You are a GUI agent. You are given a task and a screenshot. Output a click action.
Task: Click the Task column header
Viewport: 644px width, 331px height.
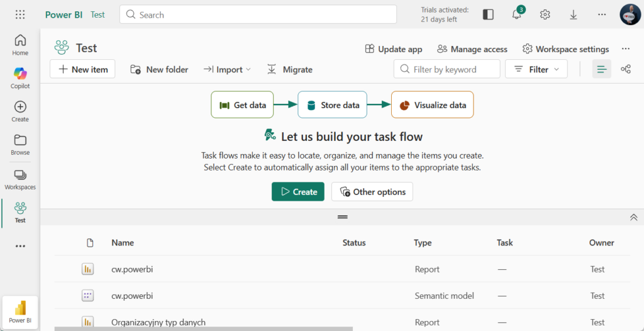(x=505, y=243)
